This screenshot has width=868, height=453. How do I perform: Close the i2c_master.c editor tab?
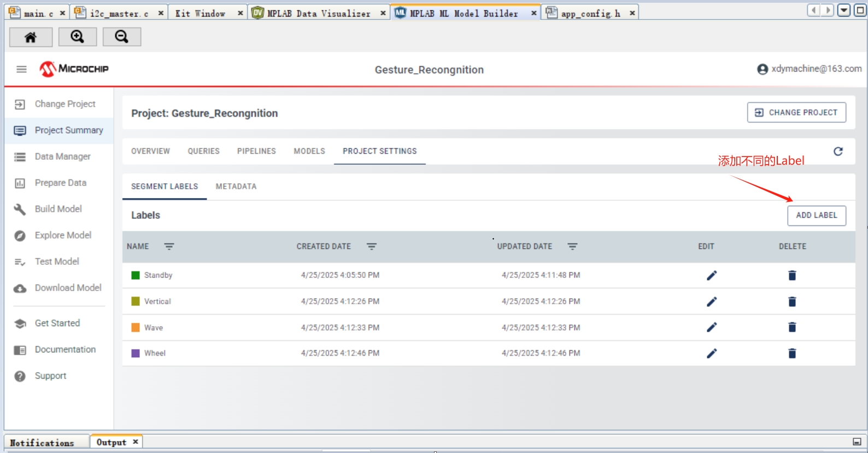[161, 13]
